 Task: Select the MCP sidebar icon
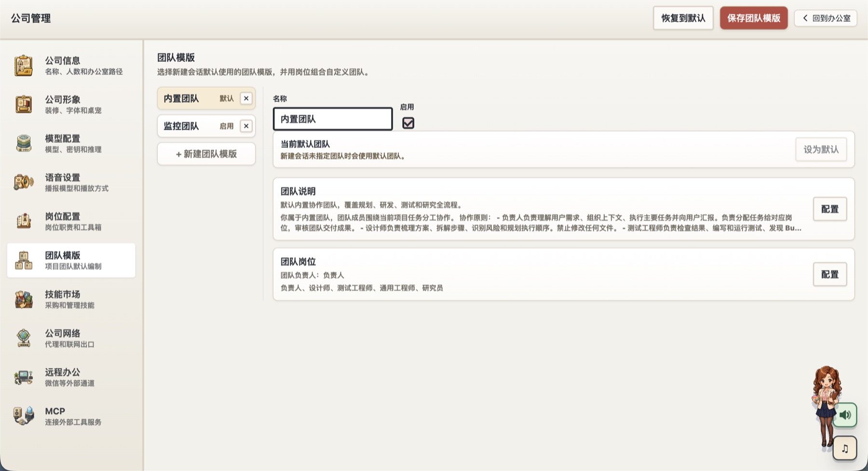[x=23, y=416]
